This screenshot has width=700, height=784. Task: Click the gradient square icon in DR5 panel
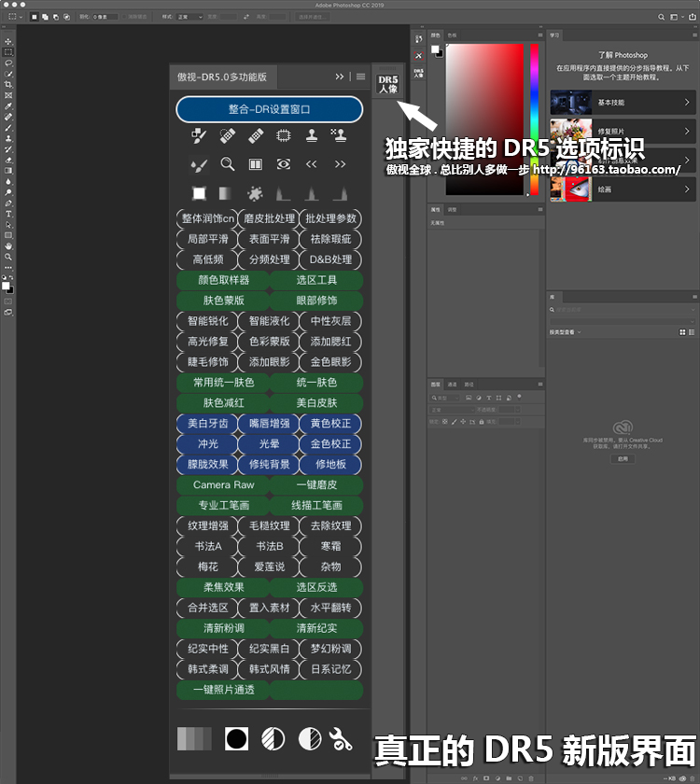click(x=226, y=193)
